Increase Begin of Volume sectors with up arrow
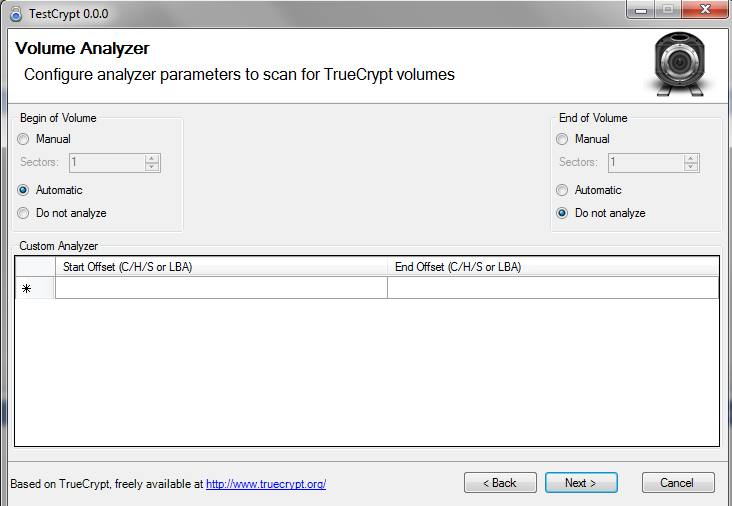This screenshot has height=506, width=732. 152,159
